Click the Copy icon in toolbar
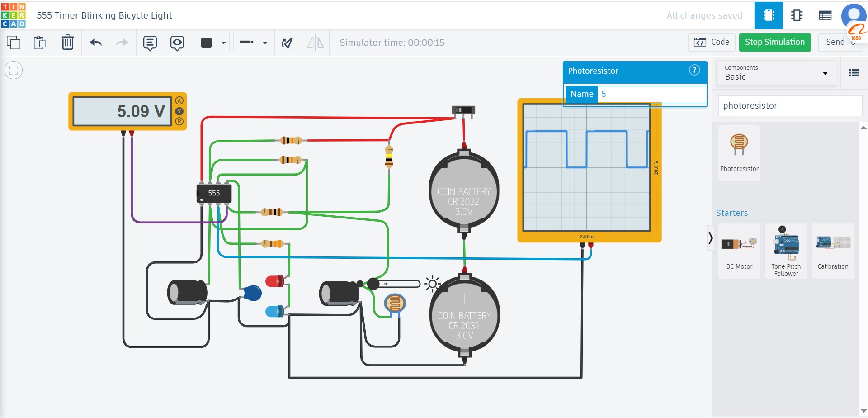Viewport: 868px width, 418px height. 14,43
